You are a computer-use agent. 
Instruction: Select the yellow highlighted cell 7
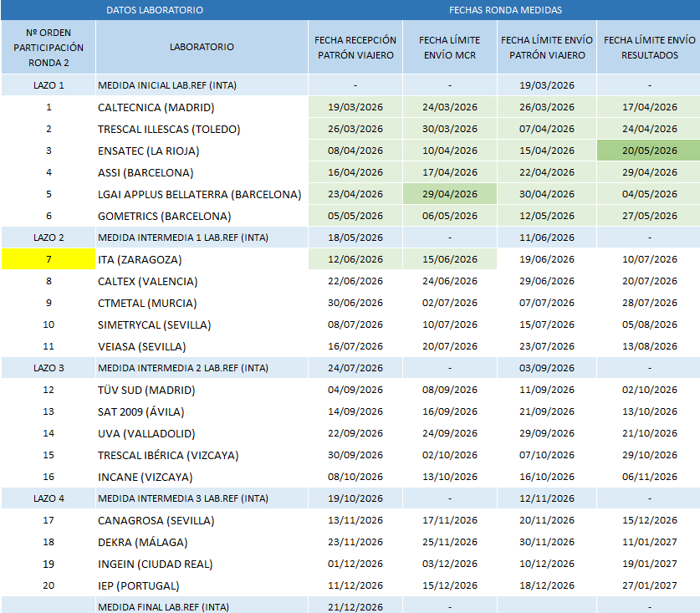pos(49,259)
